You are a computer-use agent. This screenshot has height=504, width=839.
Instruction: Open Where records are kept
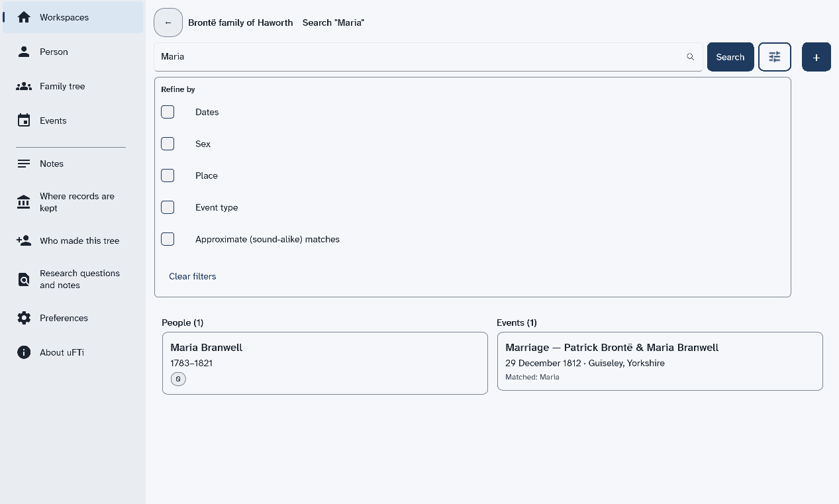pos(73,202)
